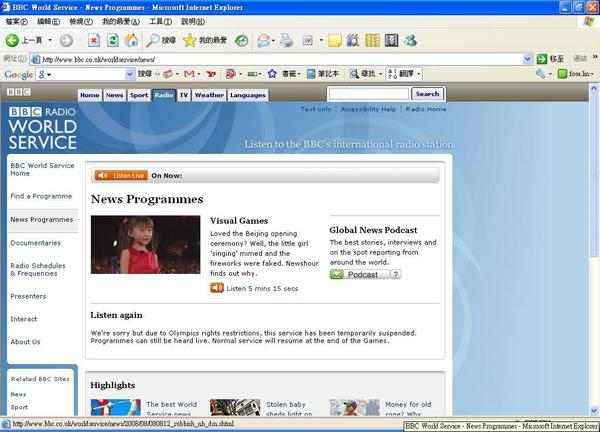The width and height of the screenshot is (600, 432).
Task: Click the green Podcast button
Action: point(359,274)
